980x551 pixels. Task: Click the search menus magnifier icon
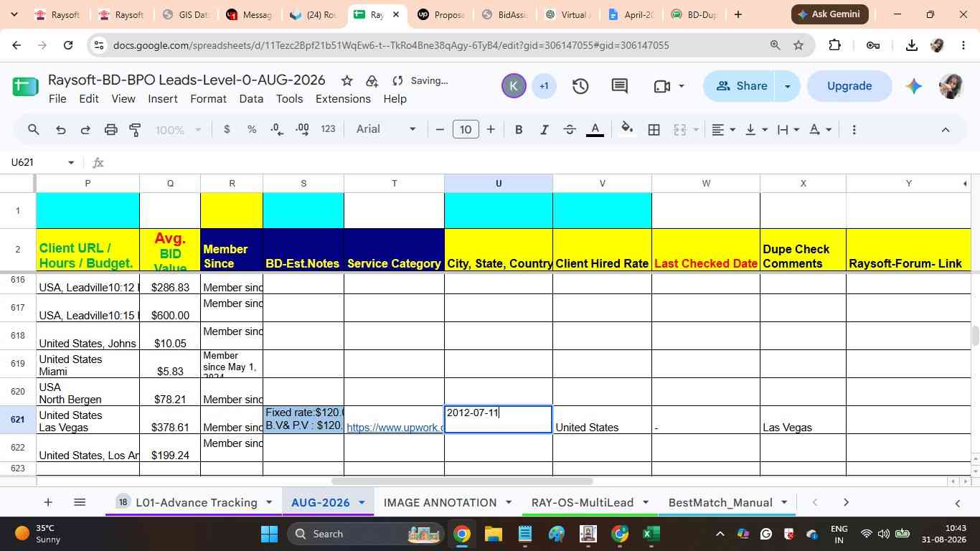[34, 130]
